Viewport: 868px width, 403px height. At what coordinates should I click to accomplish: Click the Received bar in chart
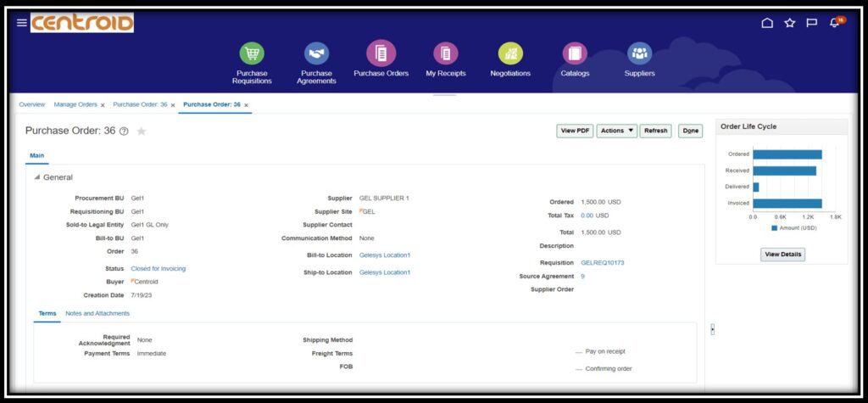point(784,171)
